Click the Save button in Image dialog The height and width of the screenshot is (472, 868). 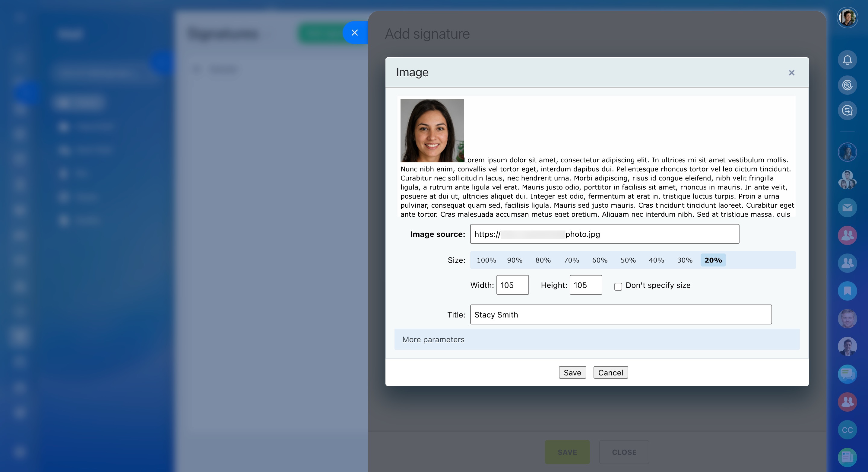(x=572, y=372)
